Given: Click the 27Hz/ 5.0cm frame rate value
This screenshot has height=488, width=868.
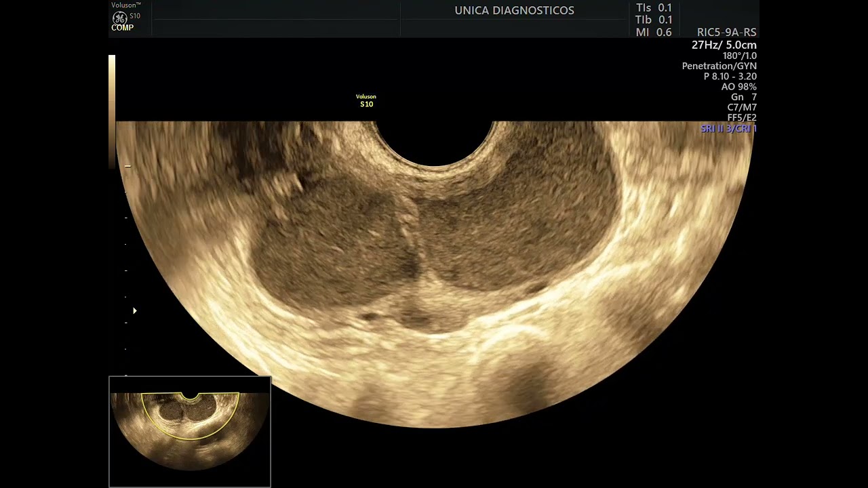Looking at the screenshot, I should 724,45.
